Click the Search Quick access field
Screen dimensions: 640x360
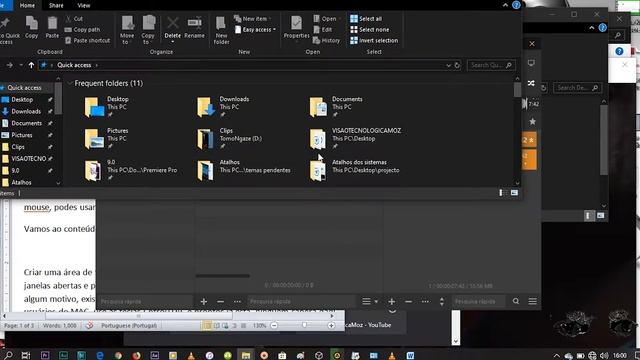[x=491, y=65]
